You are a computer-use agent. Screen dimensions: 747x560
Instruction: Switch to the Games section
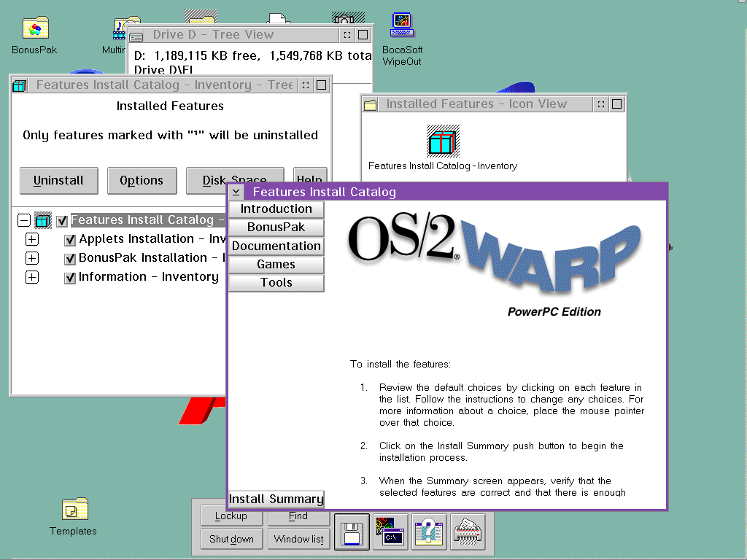point(276,265)
